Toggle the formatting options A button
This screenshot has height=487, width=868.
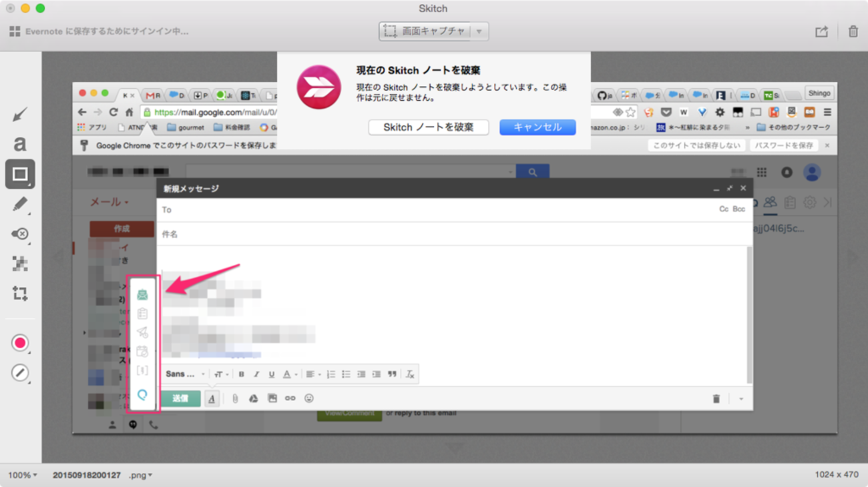[212, 399]
